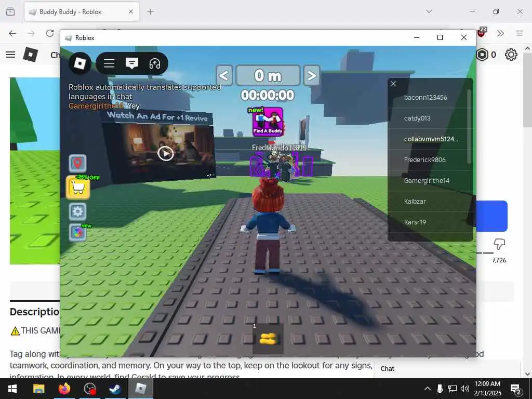Click the Roblox website logo
The height and width of the screenshot is (399, 532).
click(31, 54)
